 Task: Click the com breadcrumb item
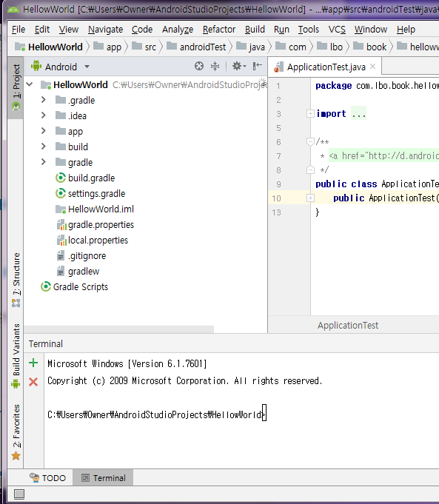(291, 47)
